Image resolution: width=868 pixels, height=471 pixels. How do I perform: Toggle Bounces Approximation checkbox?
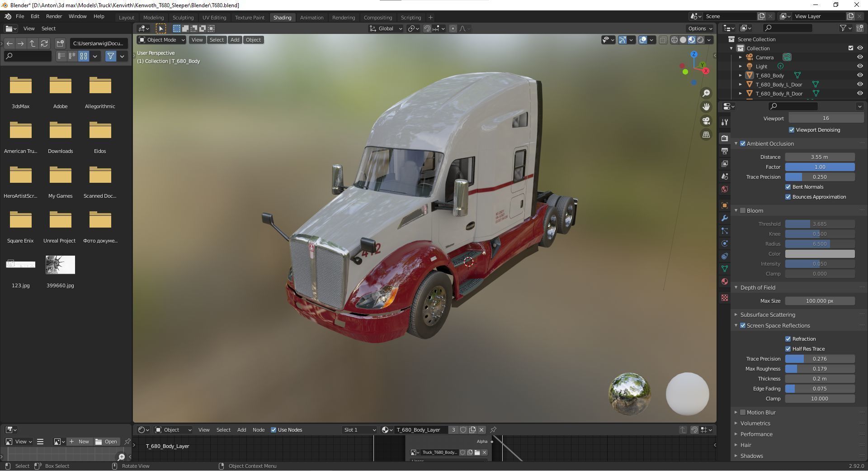tap(788, 197)
